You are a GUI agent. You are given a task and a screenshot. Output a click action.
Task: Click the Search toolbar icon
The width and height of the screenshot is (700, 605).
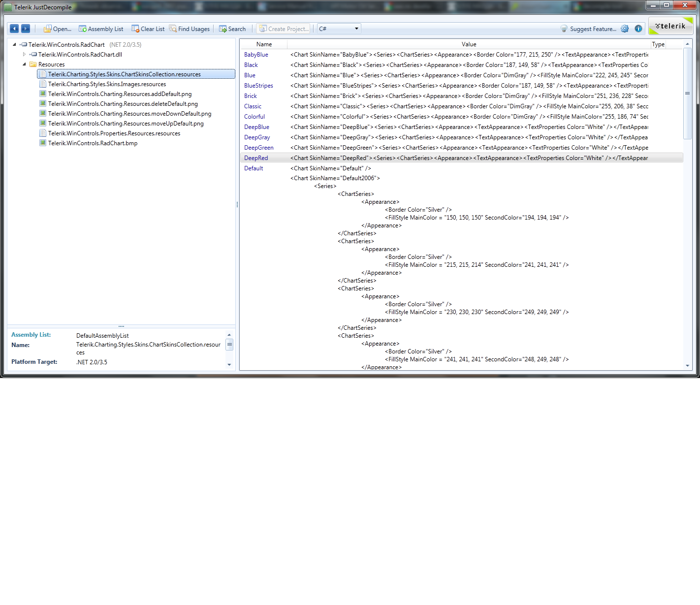tap(223, 29)
